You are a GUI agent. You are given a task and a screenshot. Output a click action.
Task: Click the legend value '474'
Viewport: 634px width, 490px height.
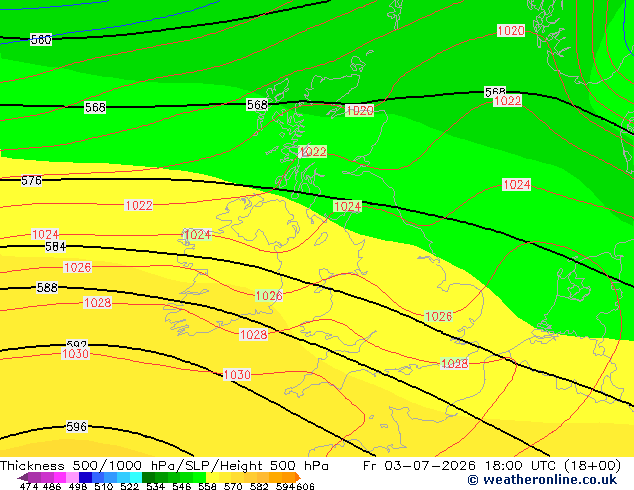coord(29,486)
